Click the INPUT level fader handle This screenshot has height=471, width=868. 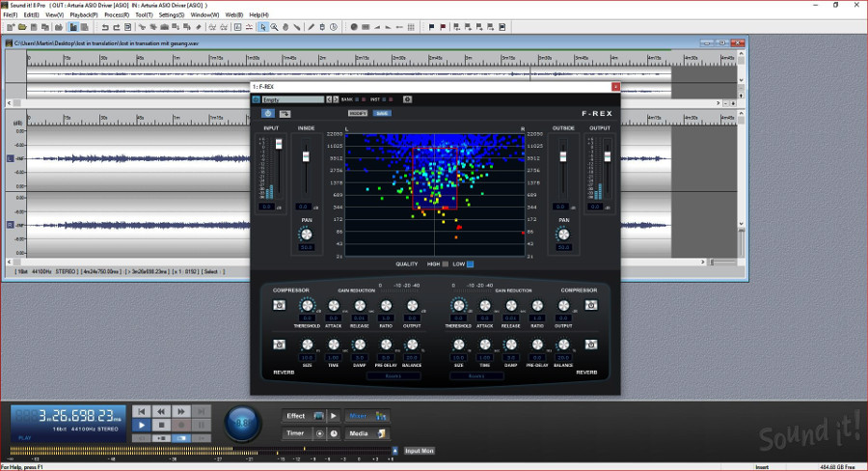(x=279, y=144)
